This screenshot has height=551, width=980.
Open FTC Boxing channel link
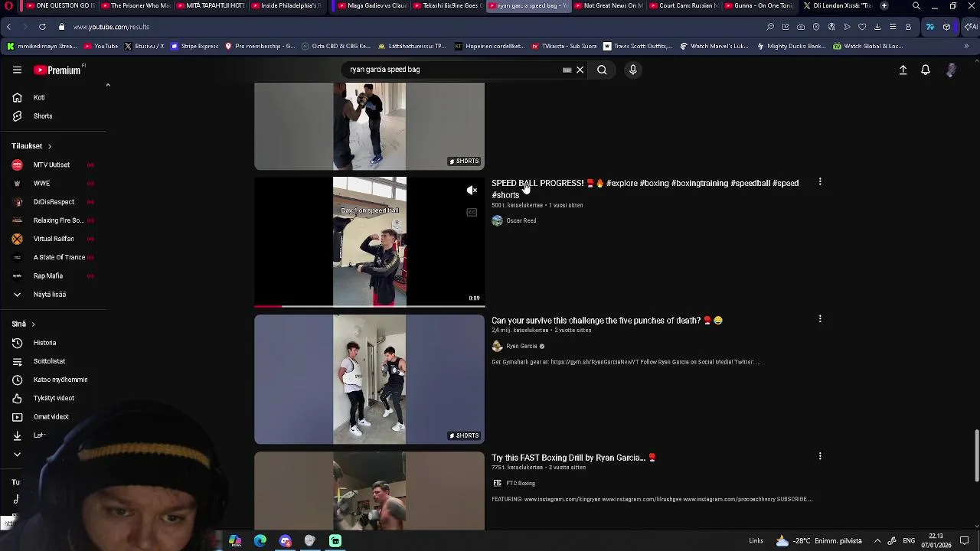(x=521, y=483)
